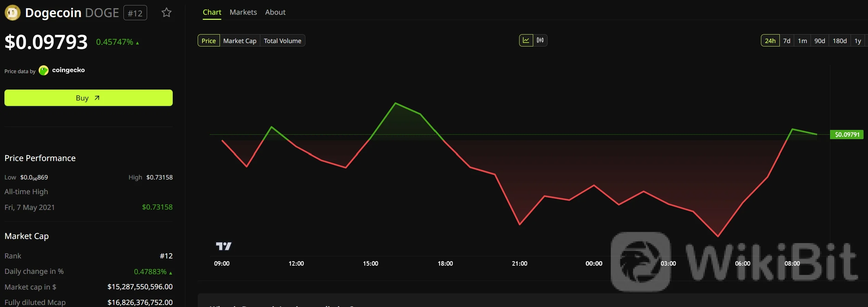Click the 0.45747% price change value
Viewport: 868px width, 307px height.
[115, 42]
